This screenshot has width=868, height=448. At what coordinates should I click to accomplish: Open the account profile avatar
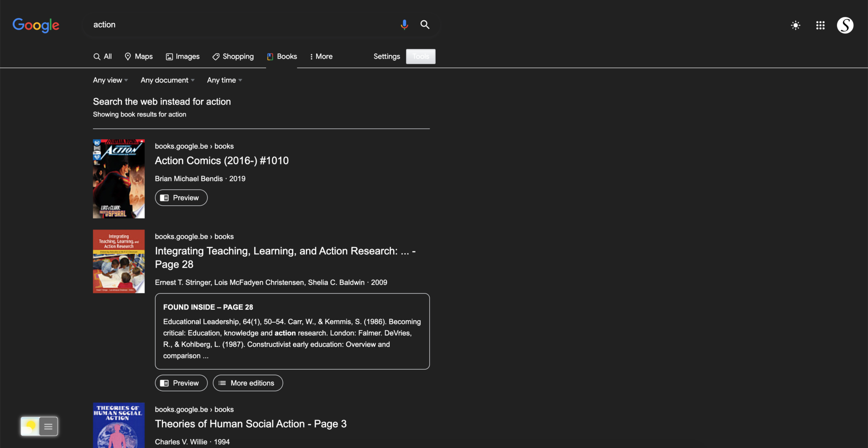[x=845, y=25]
